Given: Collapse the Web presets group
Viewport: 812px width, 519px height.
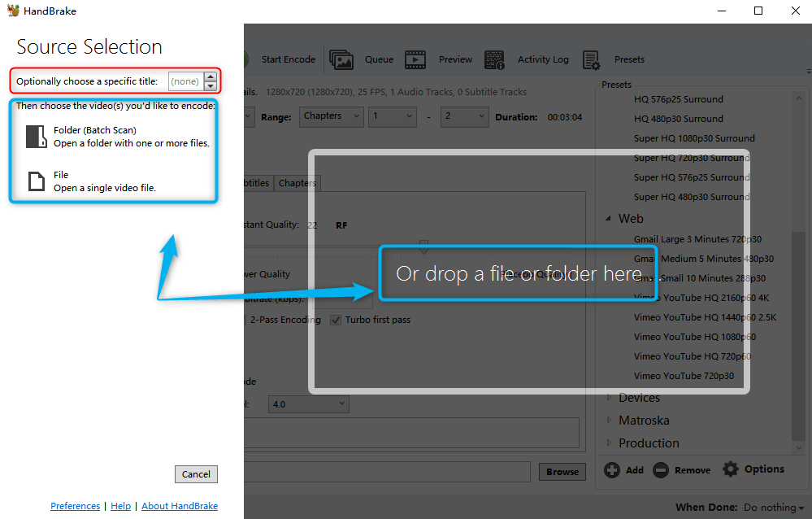Looking at the screenshot, I should [609, 219].
